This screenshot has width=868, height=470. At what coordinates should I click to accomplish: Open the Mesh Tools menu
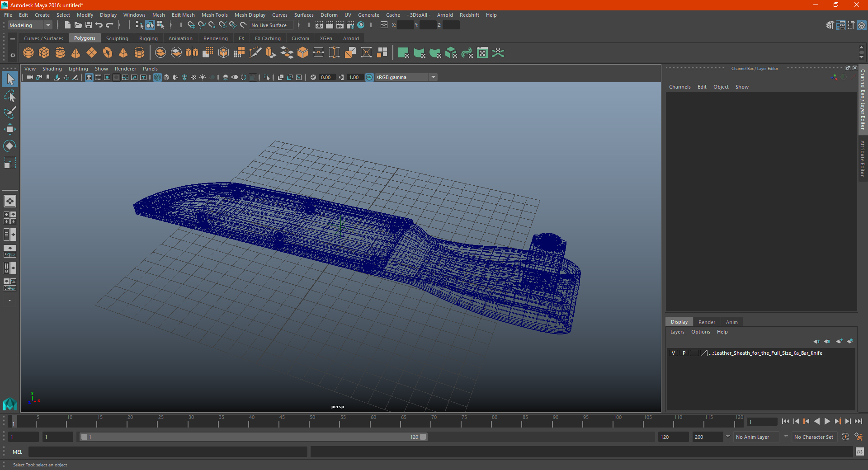[x=214, y=15]
